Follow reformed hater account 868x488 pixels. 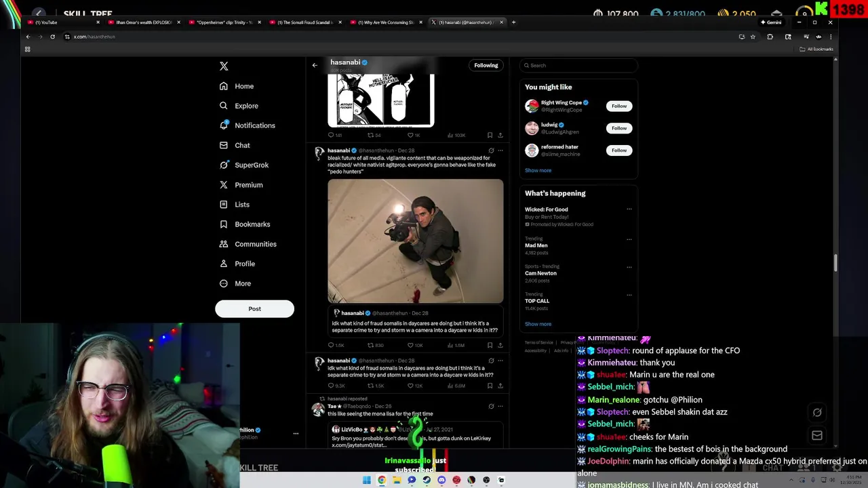[619, 150]
